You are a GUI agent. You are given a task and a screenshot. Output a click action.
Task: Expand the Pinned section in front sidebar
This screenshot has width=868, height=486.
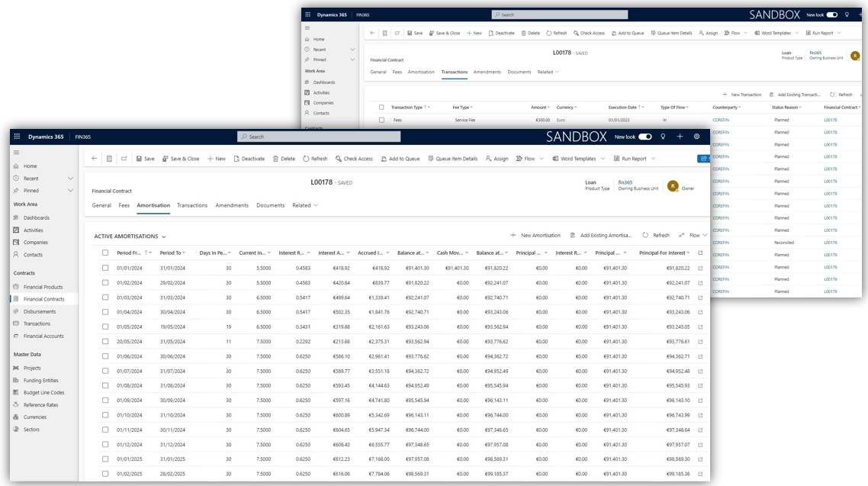click(x=70, y=191)
